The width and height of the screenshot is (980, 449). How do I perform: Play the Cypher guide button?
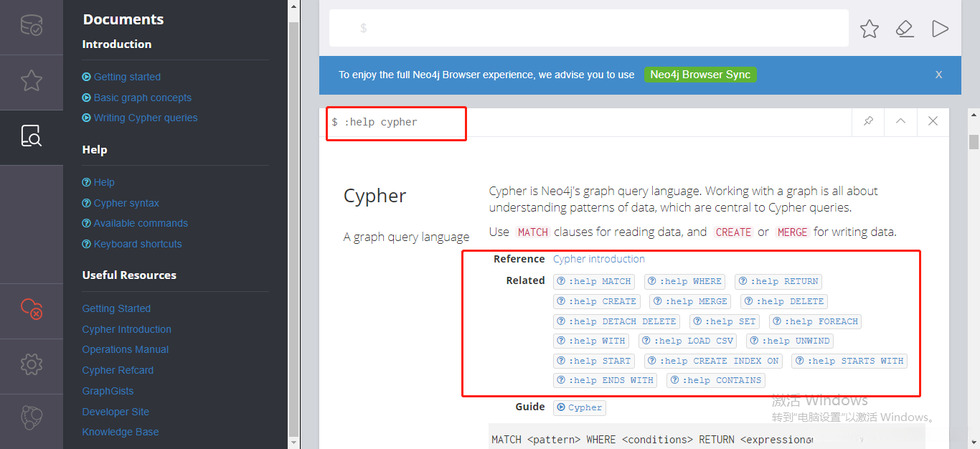click(x=580, y=407)
